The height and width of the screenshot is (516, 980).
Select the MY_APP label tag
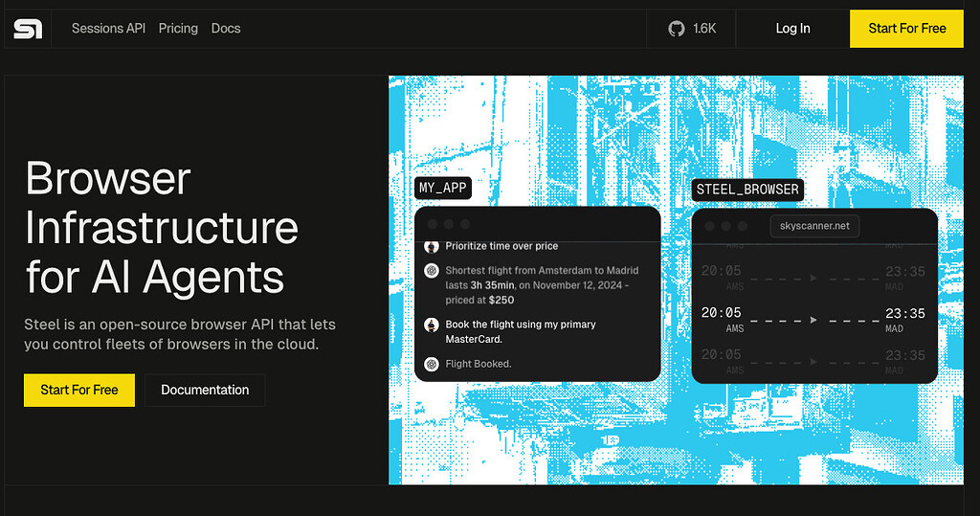[x=443, y=188]
